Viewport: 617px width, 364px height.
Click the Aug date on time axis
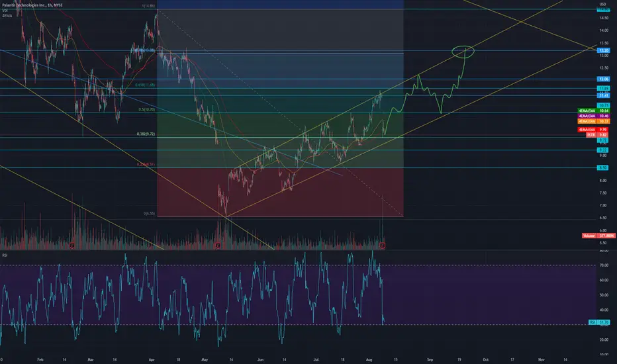(369, 359)
